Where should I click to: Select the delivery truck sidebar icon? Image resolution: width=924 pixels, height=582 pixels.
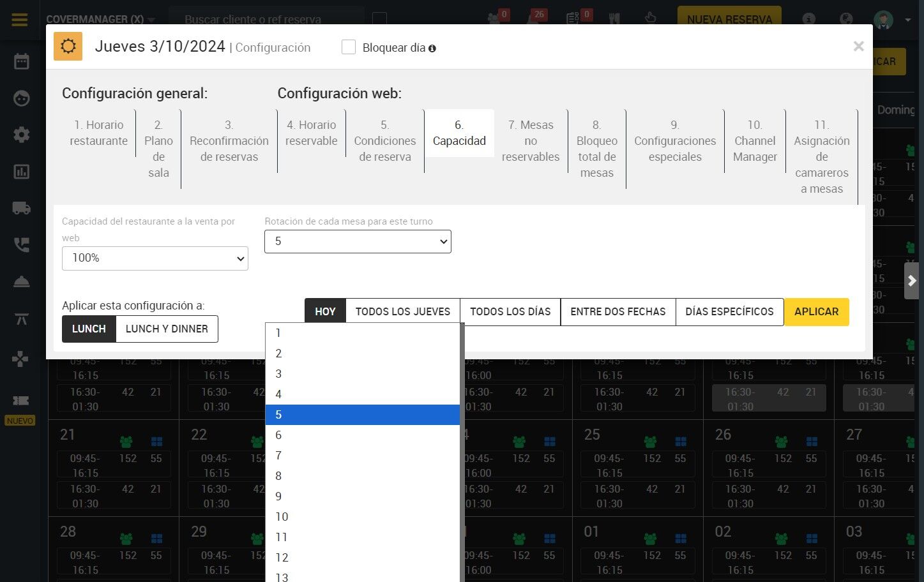[22, 208]
